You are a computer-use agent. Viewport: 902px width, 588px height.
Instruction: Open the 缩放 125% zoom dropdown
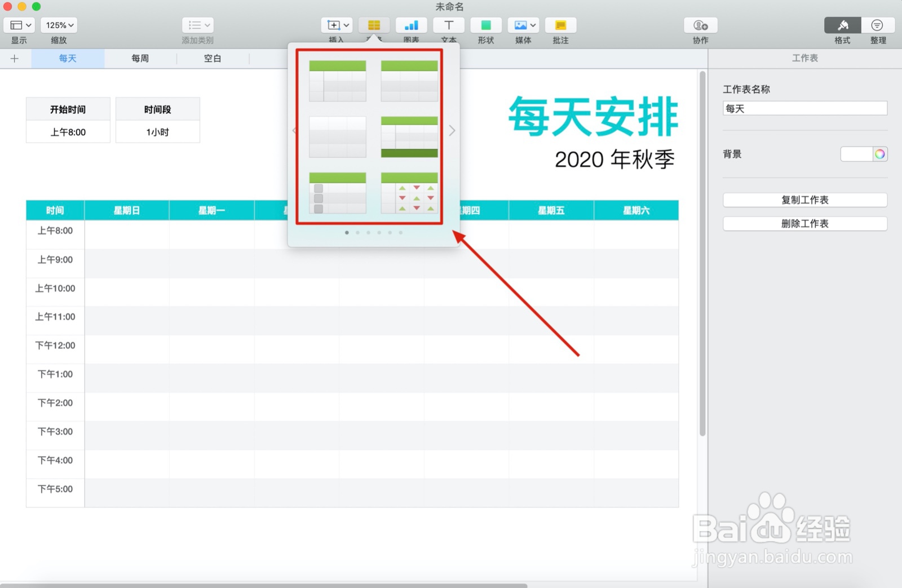pyautogui.click(x=58, y=25)
